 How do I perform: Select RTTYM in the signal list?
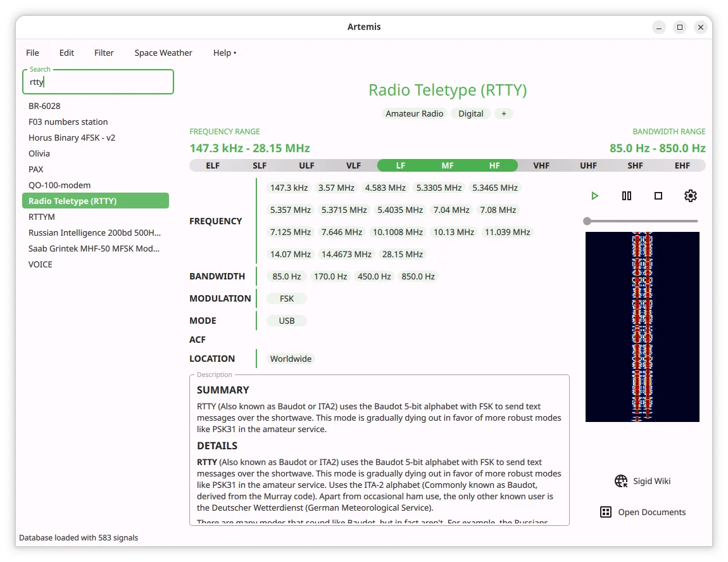(95, 217)
